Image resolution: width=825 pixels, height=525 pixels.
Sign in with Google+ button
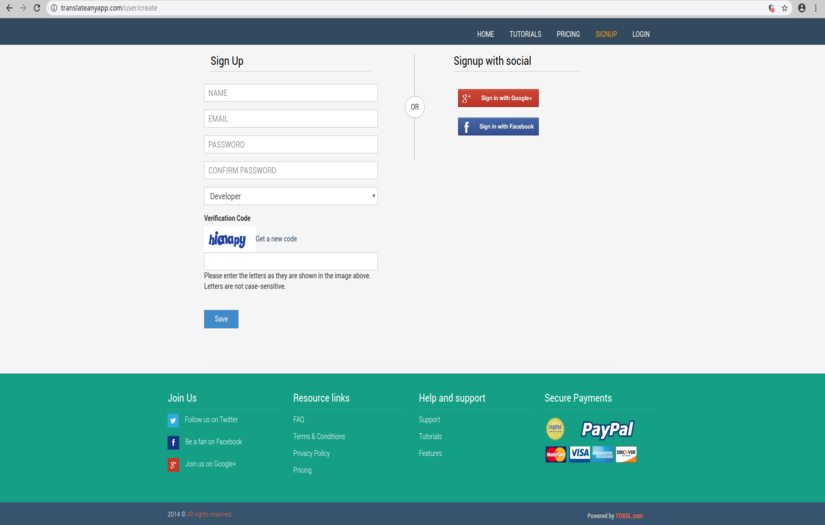[x=498, y=98]
